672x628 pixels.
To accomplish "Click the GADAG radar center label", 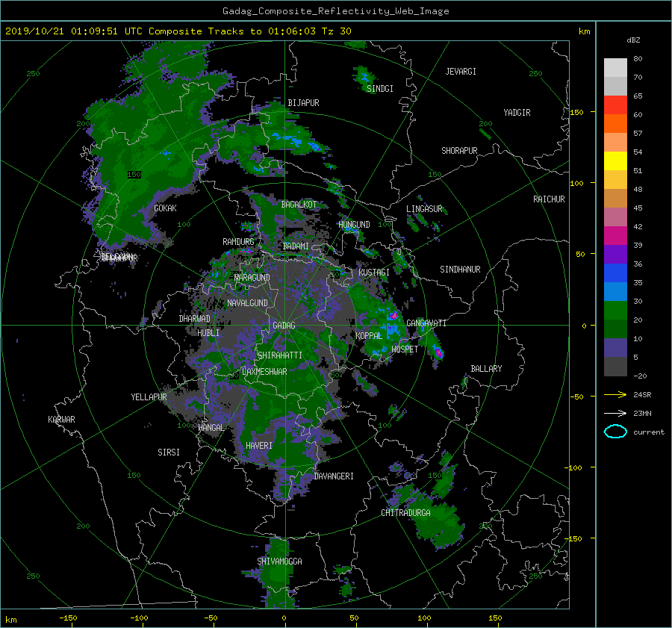I will point(284,326).
